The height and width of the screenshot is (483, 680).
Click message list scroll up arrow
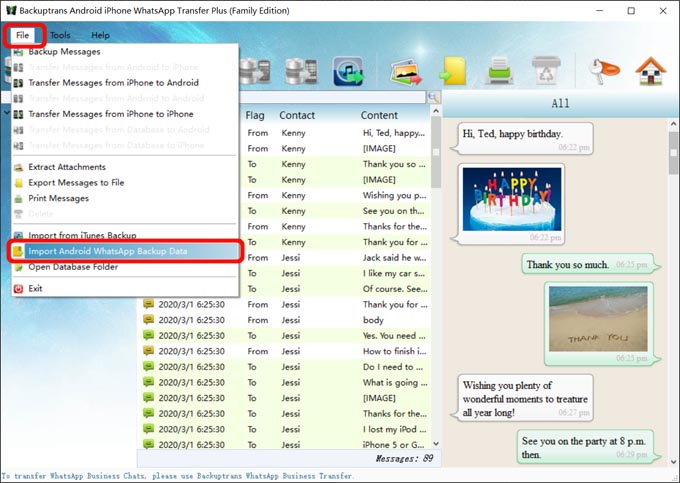[x=436, y=111]
